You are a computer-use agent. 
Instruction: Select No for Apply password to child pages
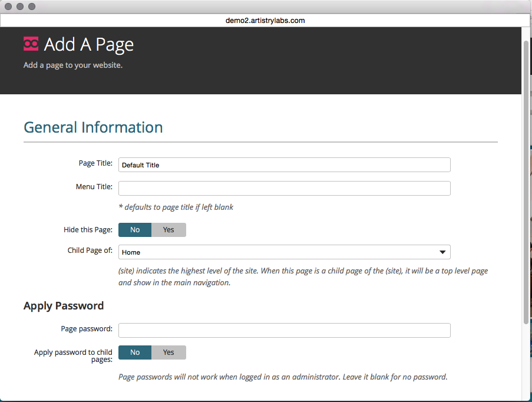135,352
